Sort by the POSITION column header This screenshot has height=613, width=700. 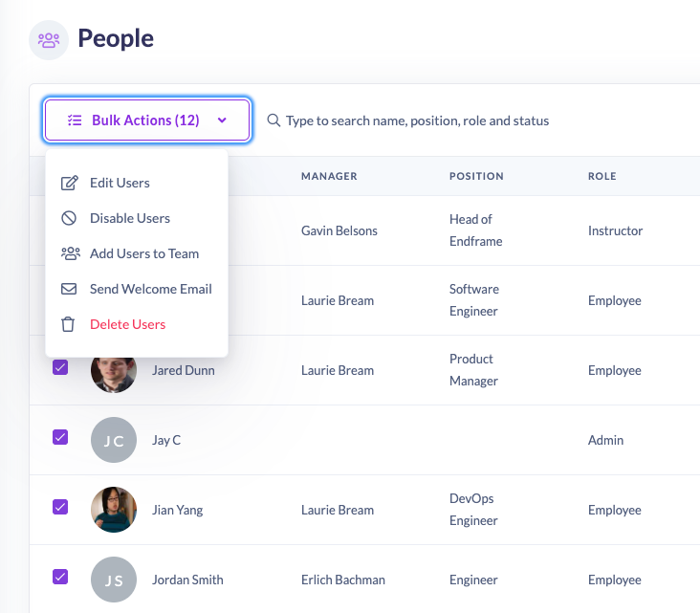[x=476, y=176]
